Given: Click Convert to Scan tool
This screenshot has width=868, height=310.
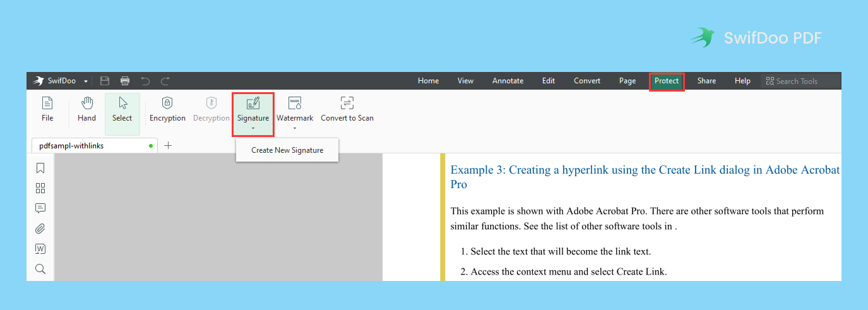Looking at the screenshot, I should coord(347,110).
